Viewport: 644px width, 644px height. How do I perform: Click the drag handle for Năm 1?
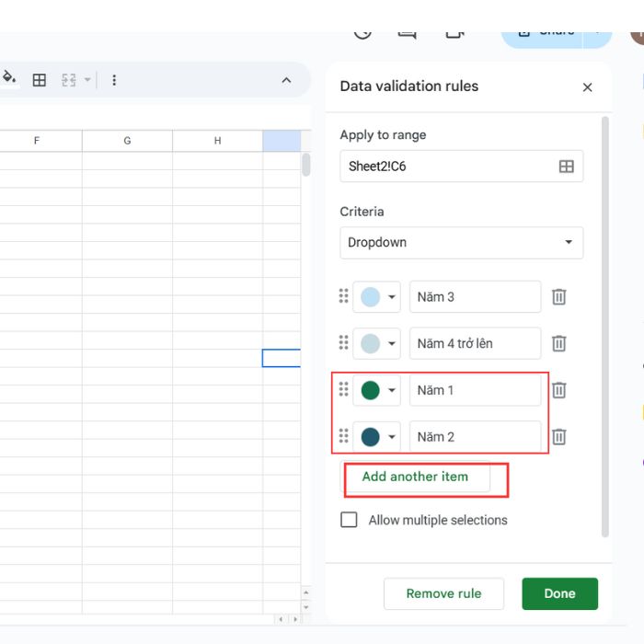(344, 389)
